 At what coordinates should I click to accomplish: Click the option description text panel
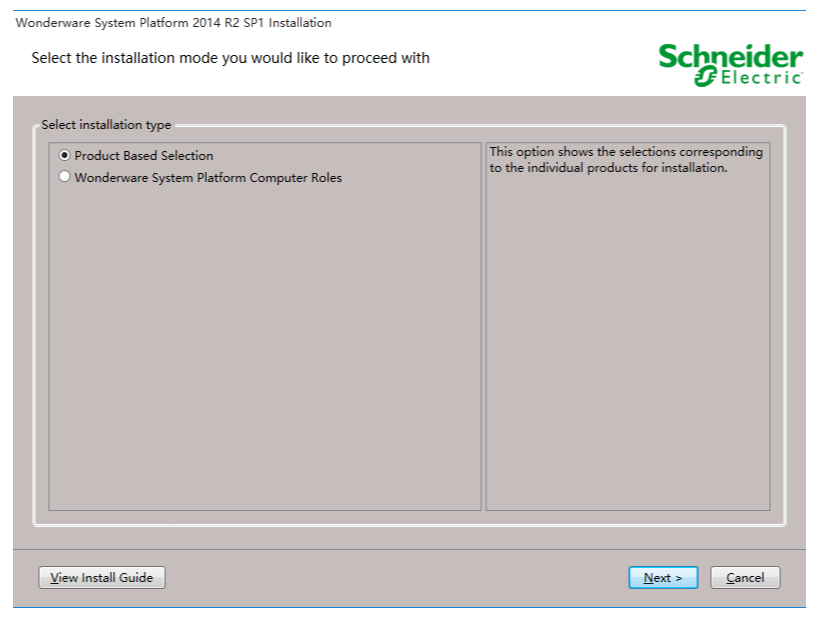coord(628,326)
